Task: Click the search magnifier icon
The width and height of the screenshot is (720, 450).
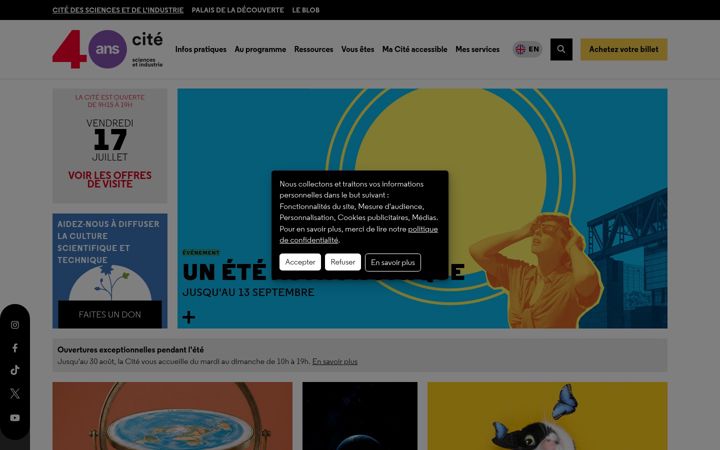Action: click(561, 49)
